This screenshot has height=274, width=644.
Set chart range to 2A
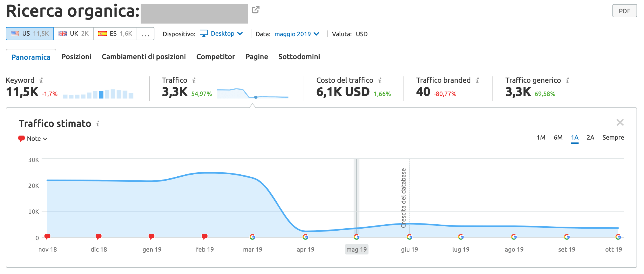pyautogui.click(x=590, y=138)
